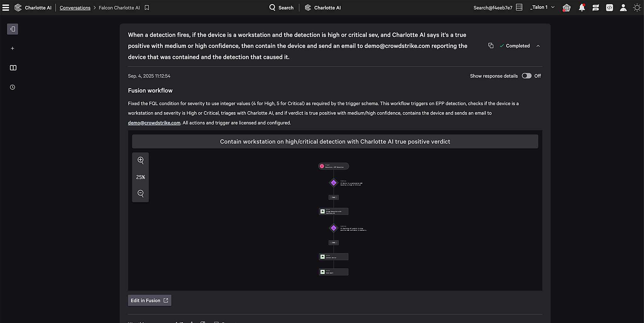Image resolution: width=644 pixels, height=323 pixels.
Task: Collapse the completed response chevron
Action: [x=538, y=46]
